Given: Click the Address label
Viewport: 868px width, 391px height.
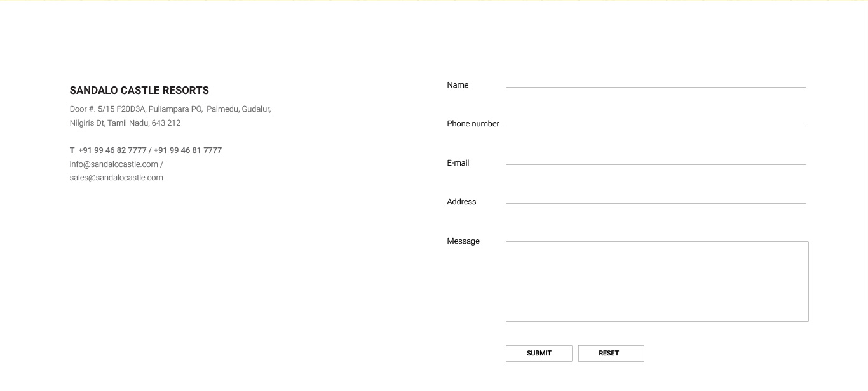Looking at the screenshot, I should pos(461,202).
